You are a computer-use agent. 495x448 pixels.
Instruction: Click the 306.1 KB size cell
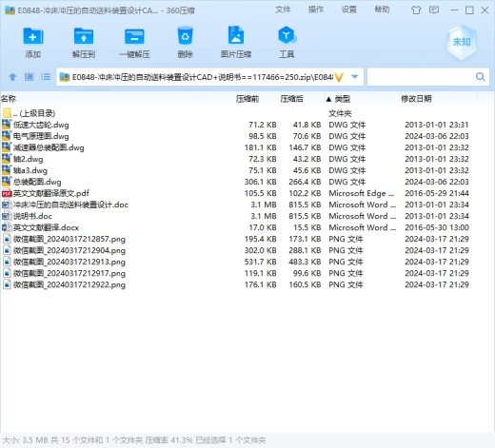pyautogui.click(x=260, y=182)
